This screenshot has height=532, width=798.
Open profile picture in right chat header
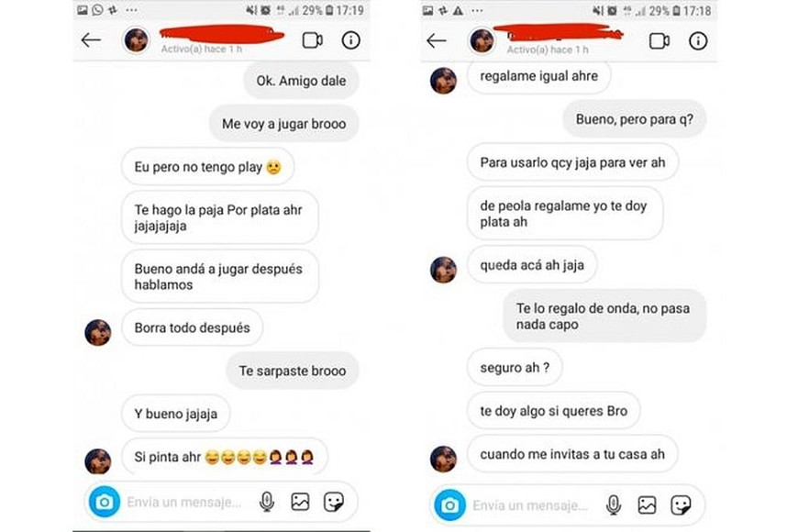tap(482, 40)
